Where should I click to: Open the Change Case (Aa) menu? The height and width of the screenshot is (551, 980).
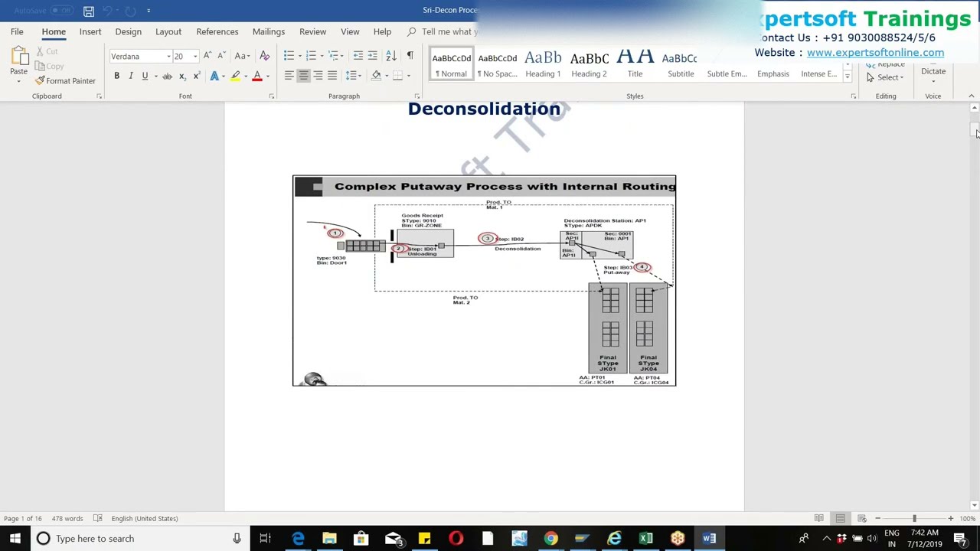click(x=241, y=56)
